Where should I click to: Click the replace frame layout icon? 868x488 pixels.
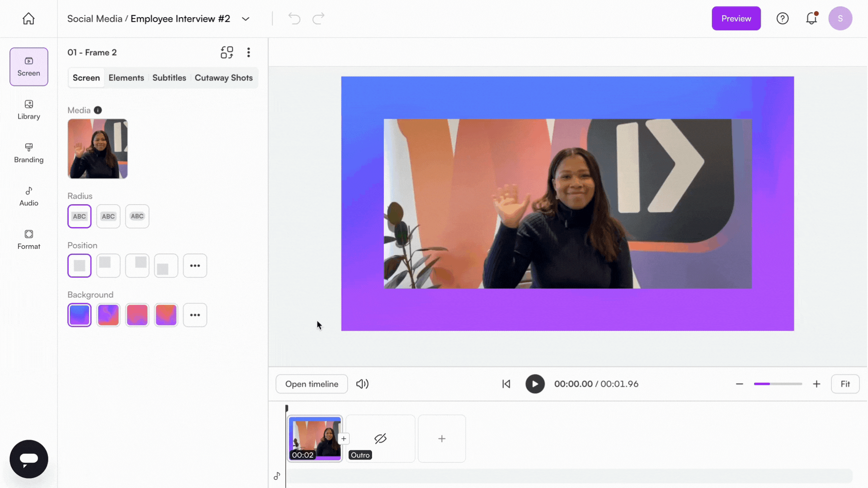click(227, 52)
